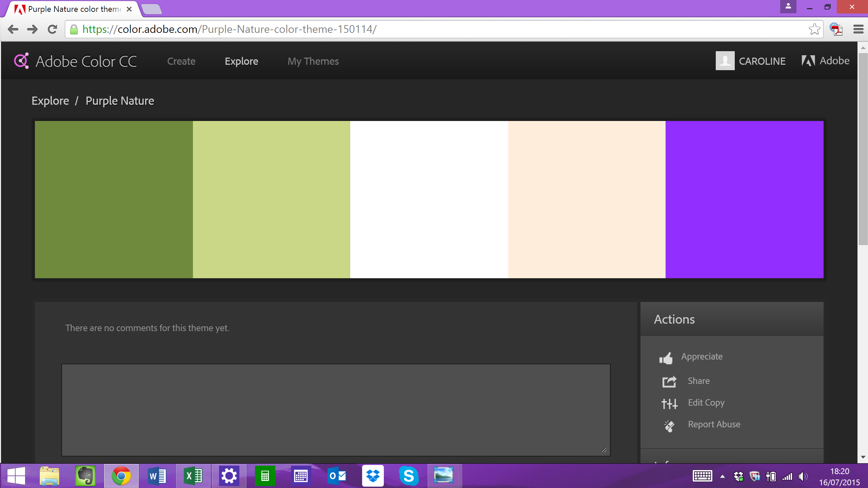Screen dimensions: 868x488
Task: Go to My Themes tab
Action: pos(313,61)
